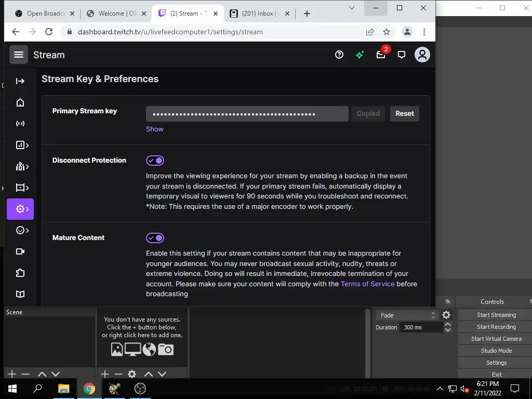532x399 pixels.
Task: Click the address bar URL
Action: click(x=170, y=32)
